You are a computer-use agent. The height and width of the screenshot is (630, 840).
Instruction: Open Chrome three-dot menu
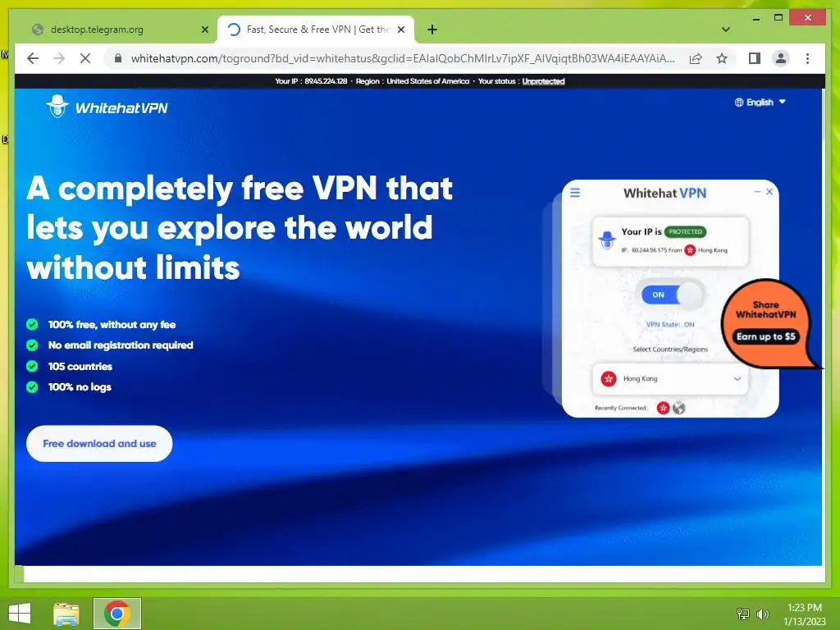807,58
